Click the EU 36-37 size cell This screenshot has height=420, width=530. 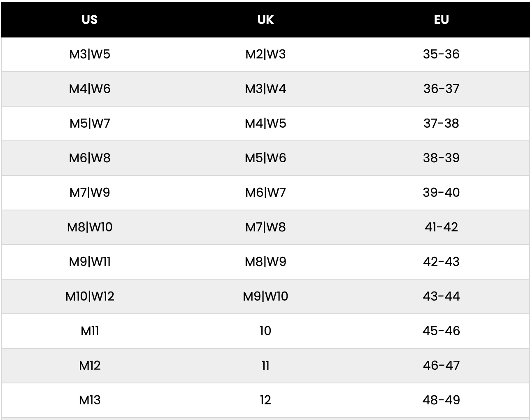click(x=441, y=89)
